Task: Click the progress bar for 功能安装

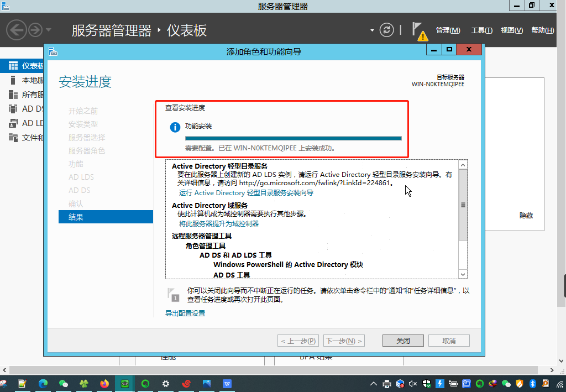Action: click(x=293, y=138)
